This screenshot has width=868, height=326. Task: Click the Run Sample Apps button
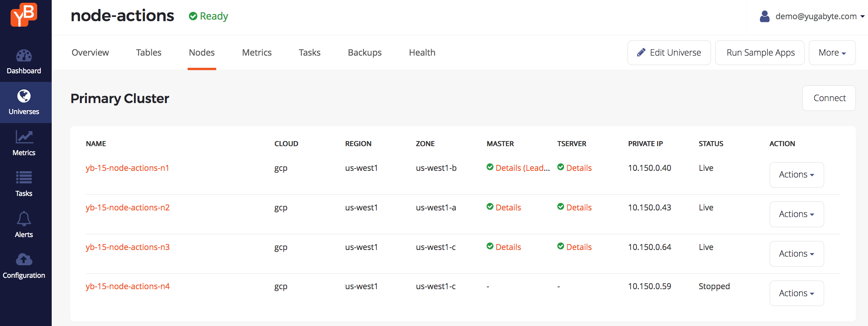tap(760, 53)
